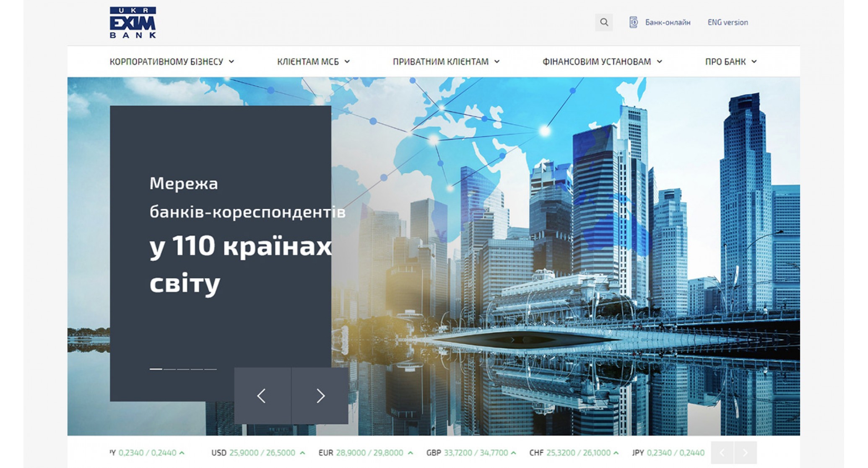Click the GBP exchange rate entry

pos(471,453)
